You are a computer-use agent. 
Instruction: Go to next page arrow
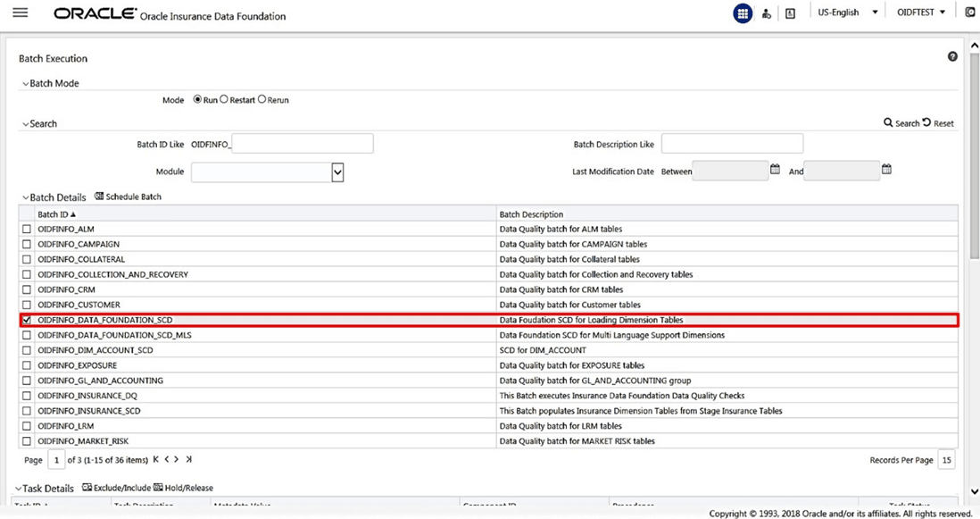tap(176, 459)
